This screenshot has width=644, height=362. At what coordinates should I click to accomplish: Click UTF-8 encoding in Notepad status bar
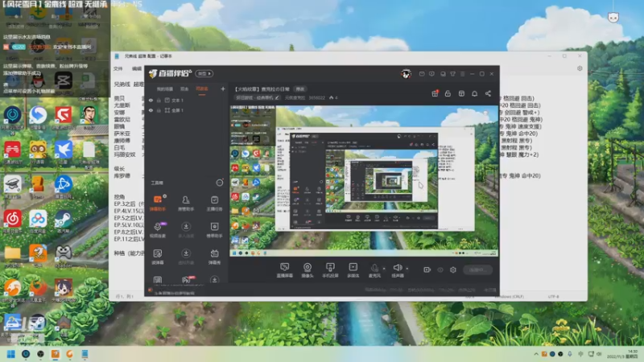click(x=553, y=296)
